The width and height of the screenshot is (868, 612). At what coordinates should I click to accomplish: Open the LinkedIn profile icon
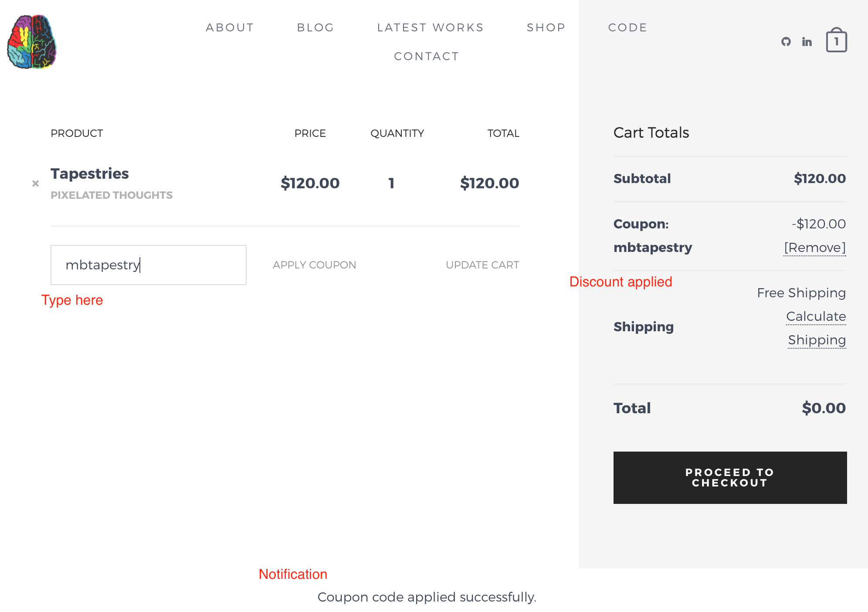click(807, 42)
